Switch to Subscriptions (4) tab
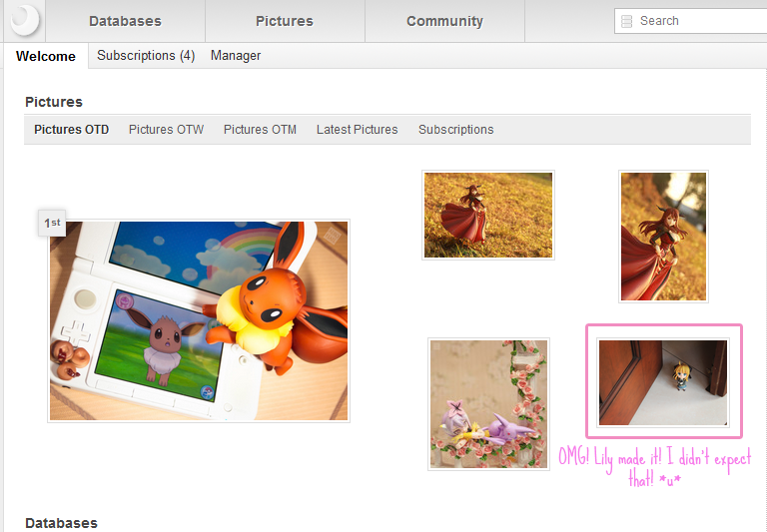The image size is (767, 532). pyautogui.click(x=146, y=55)
